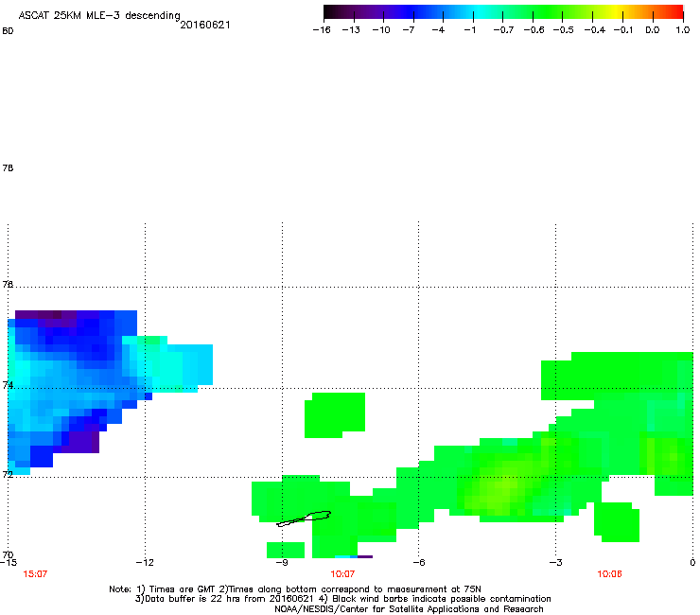Click the black island outline on the map
The height and width of the screenshot is (615, 700).
[x=304, y=518]
